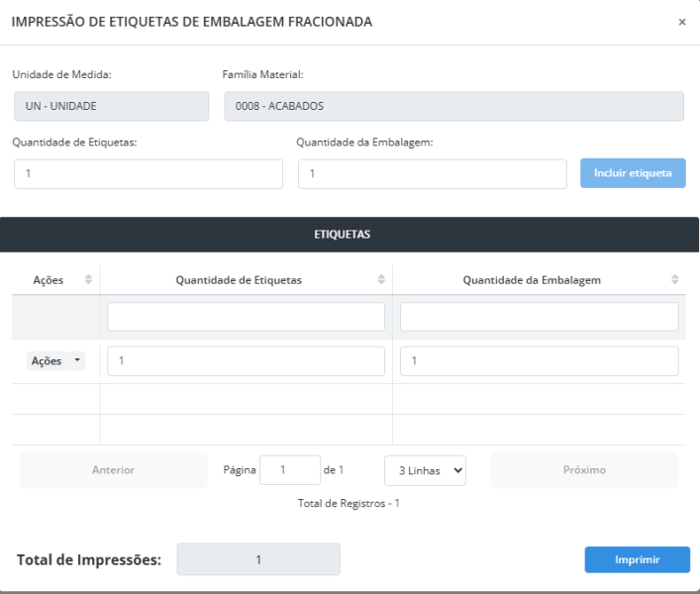
Task: Click the Incluir etiqueta button
Action: (633, 173)
